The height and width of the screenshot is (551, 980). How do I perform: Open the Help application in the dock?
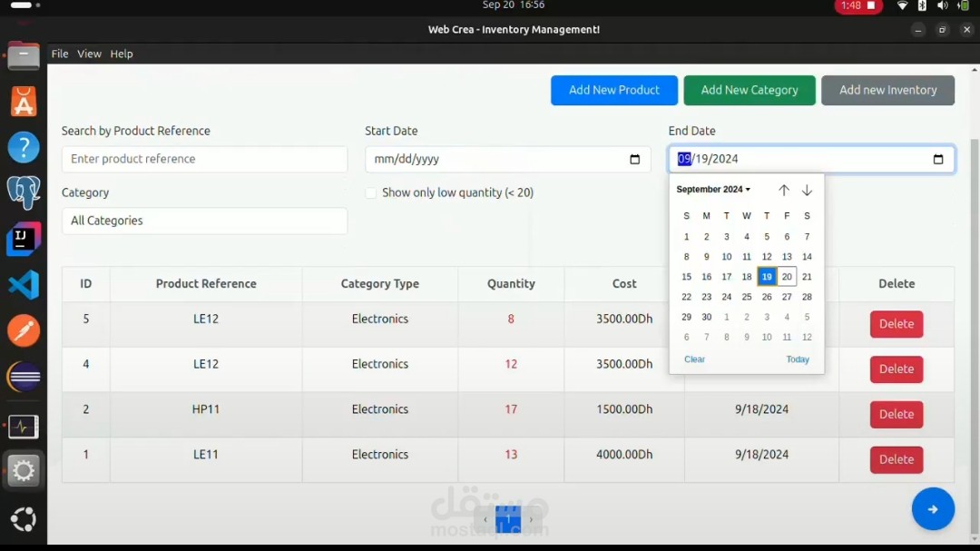coord(23,147)
